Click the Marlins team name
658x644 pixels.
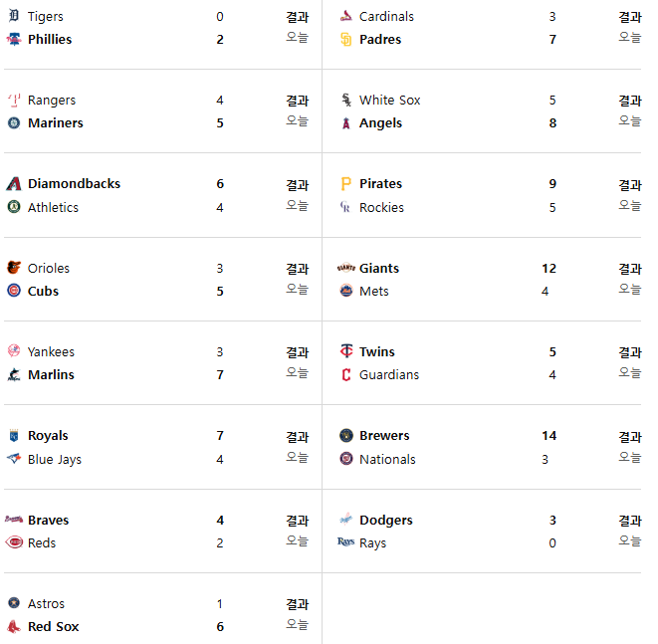click(x=51, y=374)
